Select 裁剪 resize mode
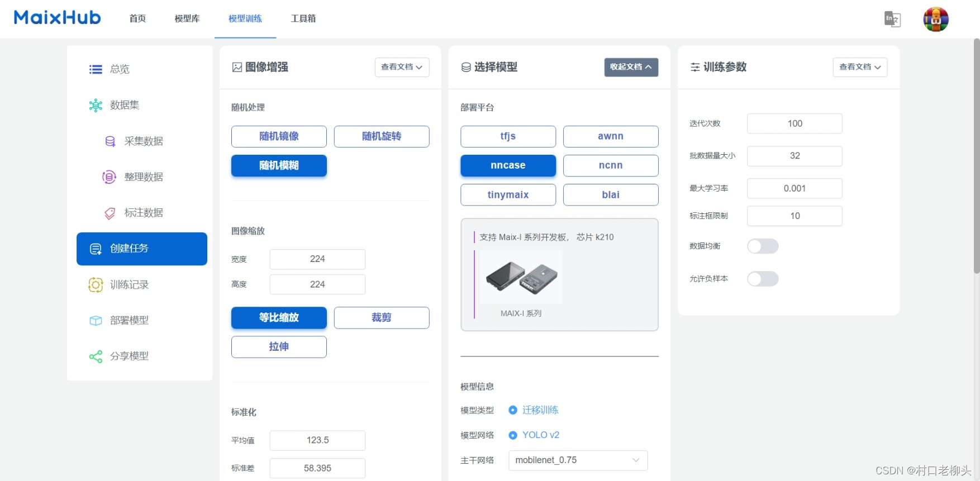This screenshot has height=481, width=980. (382, 318)
